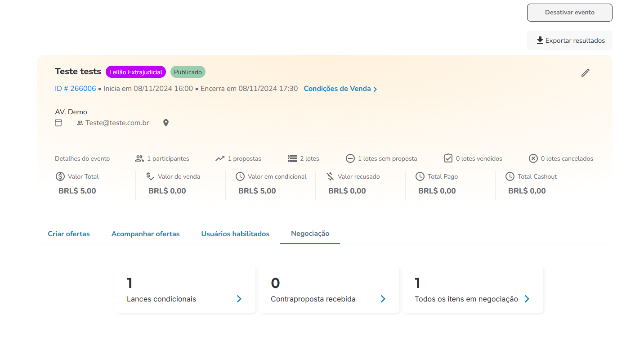Click the Leilão Extrajudicial badge

pyautogui.click(x=136, y=72)
